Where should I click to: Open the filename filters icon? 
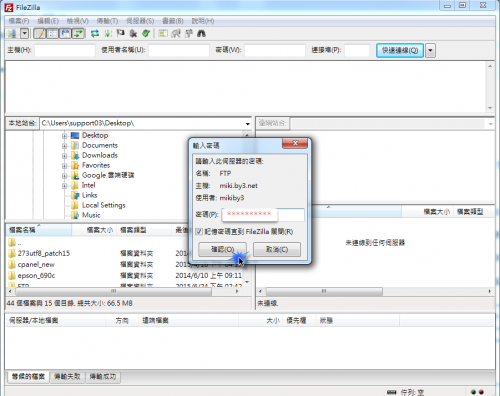tap(163, 33)
